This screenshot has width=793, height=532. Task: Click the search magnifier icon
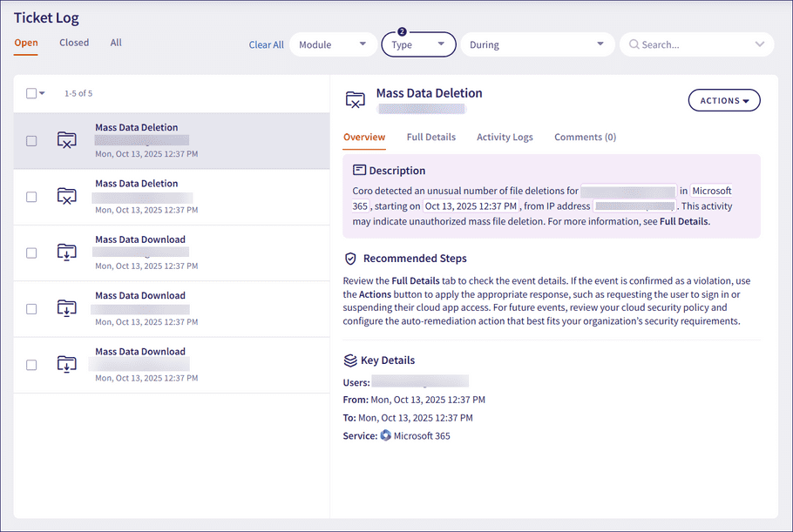pyautogui.click(x=634, y=44)
